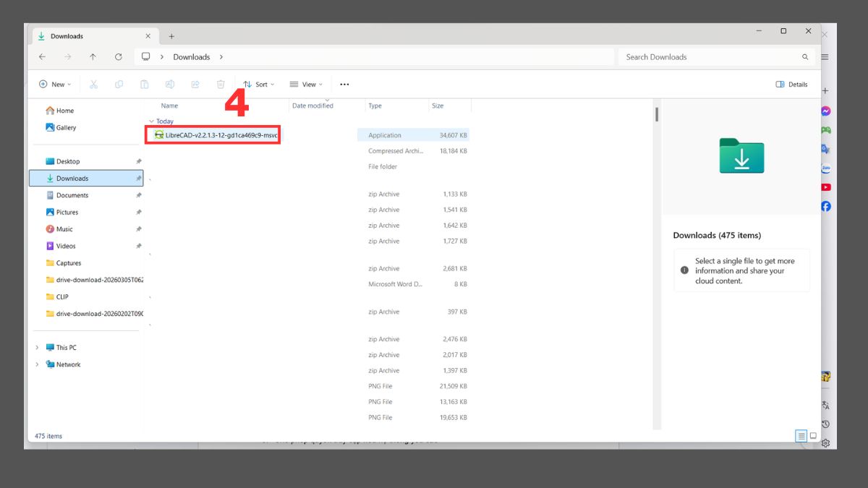Refresh the Downloads folder view

click(x=119, y=57)
